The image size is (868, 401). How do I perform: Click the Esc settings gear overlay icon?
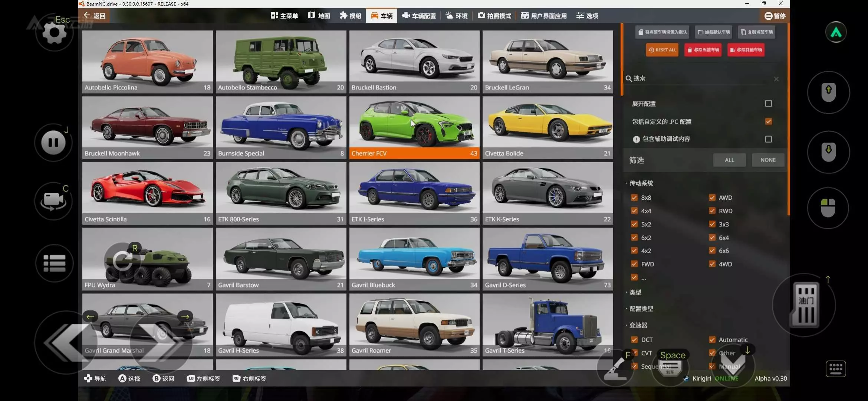pos(54,33)
